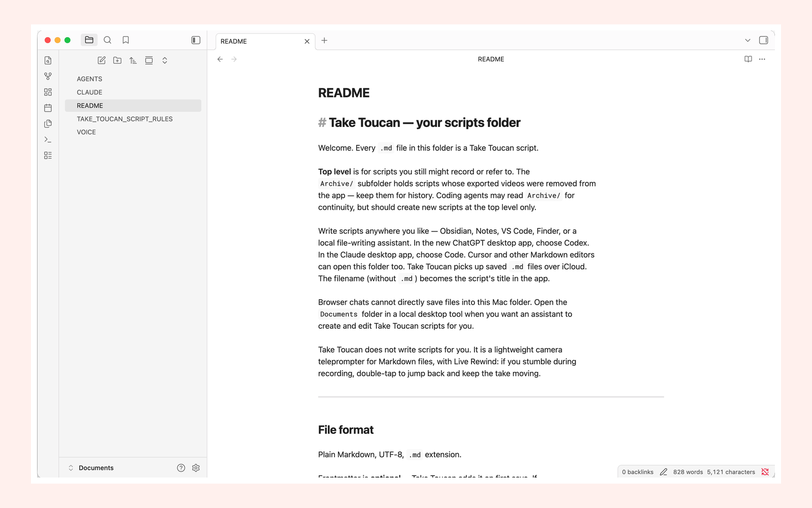Toggle editing mode pencil in status bar
This screenshot has height=508, width=812.
click(663, 472)
